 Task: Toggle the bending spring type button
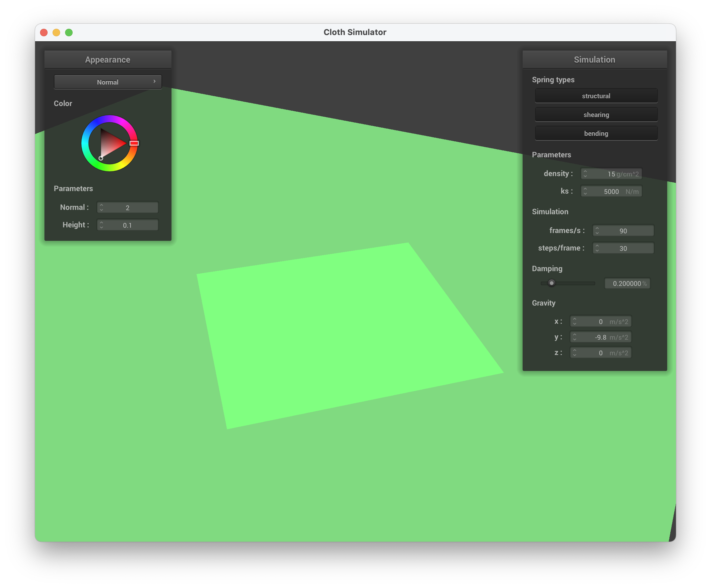(x=596, y=133)
